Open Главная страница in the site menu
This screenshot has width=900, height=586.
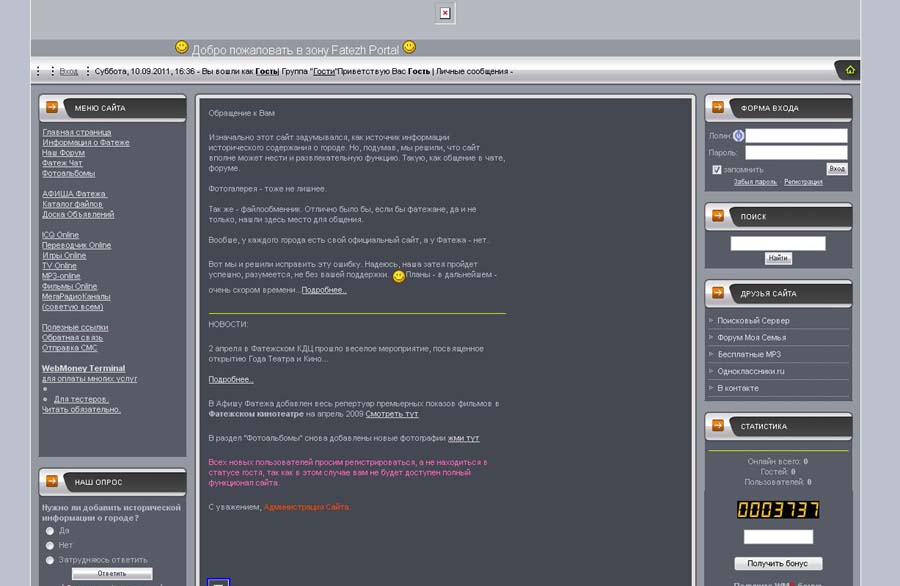[76, 132]
